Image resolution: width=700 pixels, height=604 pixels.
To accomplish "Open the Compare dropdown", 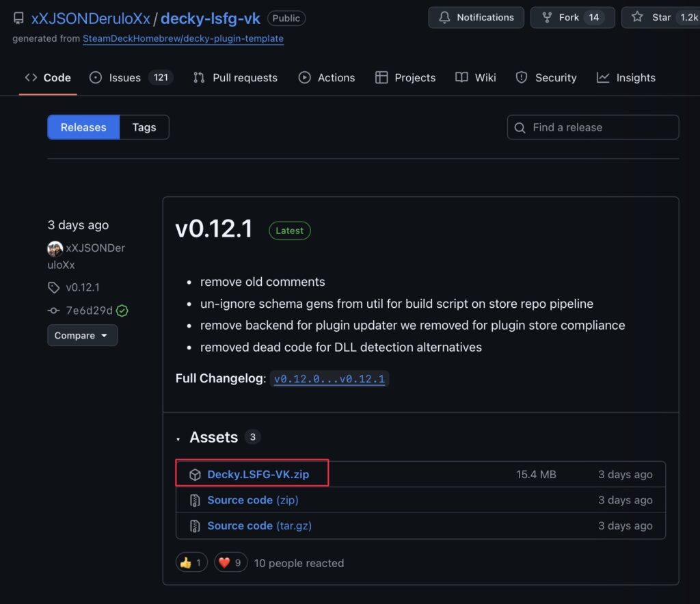I will click(x=82, y=335).
